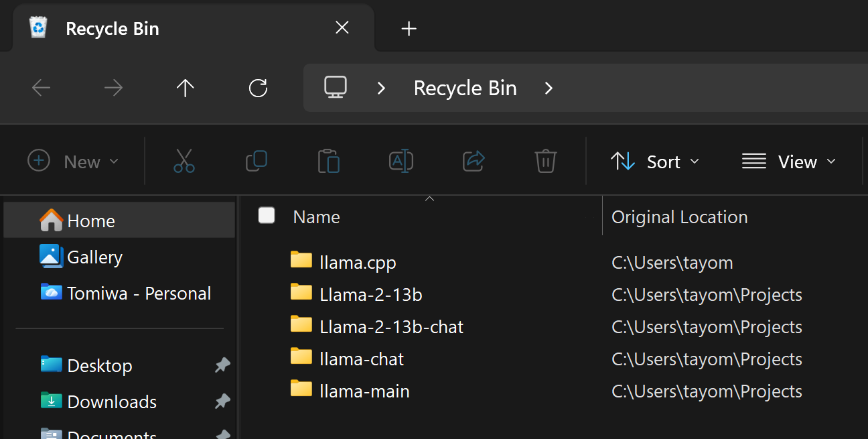Click the original location of llama-main

707,391
